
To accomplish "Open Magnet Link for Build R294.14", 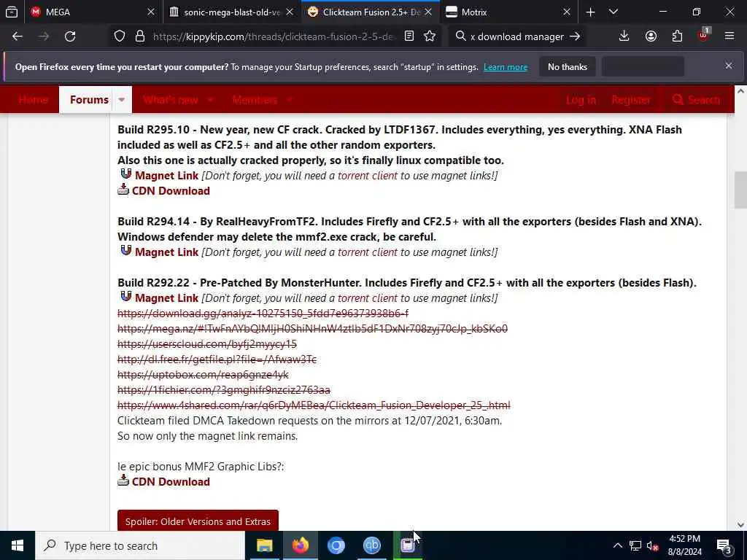I will click(166, 252).
